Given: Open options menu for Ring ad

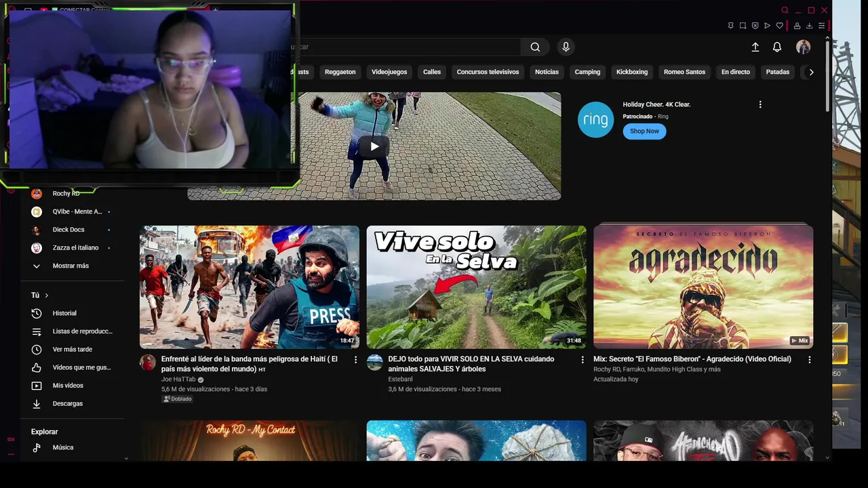Looking at the screenshot, I should click(760, 104).
